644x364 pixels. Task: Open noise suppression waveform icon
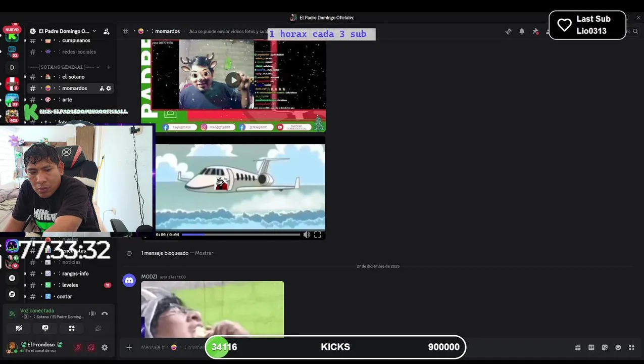point(92,313)
